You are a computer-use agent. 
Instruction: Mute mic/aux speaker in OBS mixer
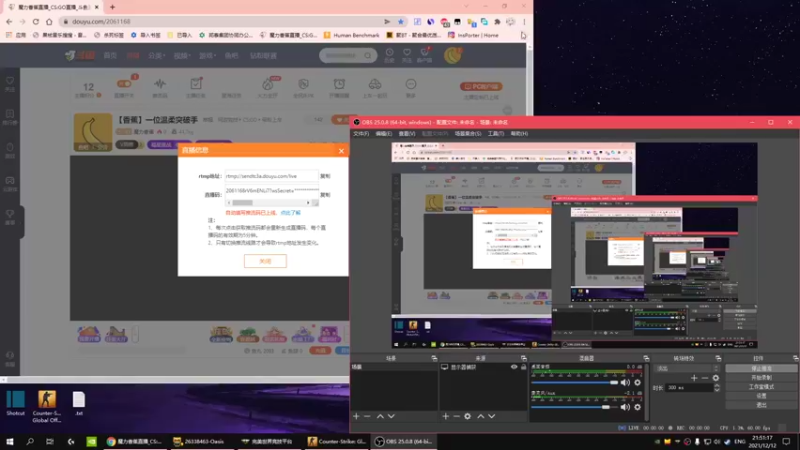[625, 407]
